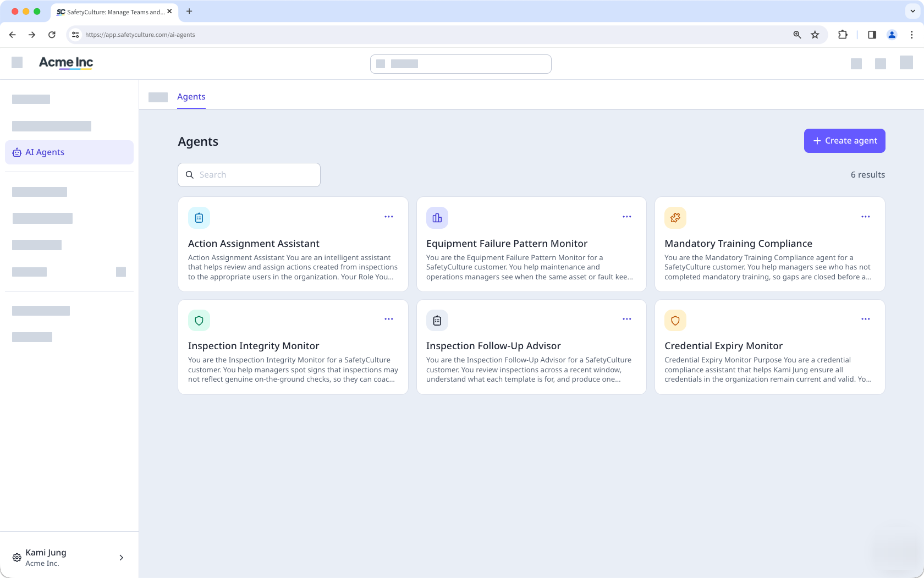The height and width of the screenshot is (578, 924).
Task: Open the Action Assignment Assistant agent title
Action: coord(254,244)
